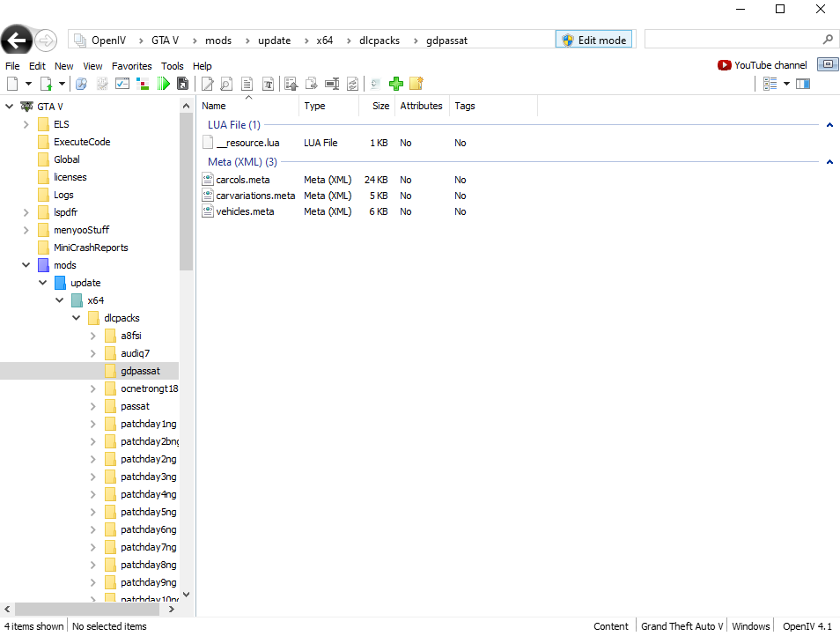
Task: Click the forward navigation arrow
Action: point(46,41)
